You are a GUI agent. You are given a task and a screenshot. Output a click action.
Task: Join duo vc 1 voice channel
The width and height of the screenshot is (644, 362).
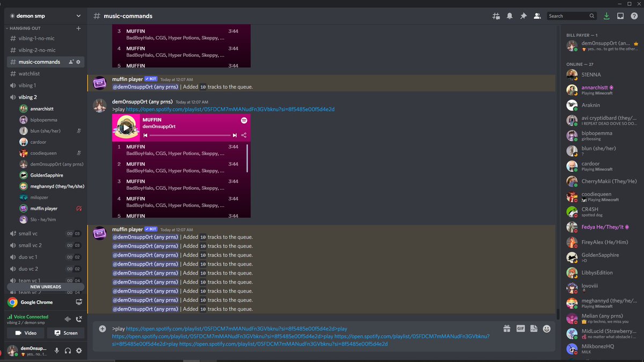coord(45,257)
